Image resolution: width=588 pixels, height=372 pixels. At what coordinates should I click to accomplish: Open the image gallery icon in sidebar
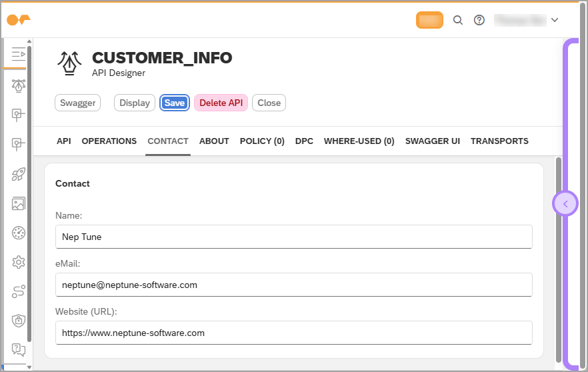pos(19,203)
